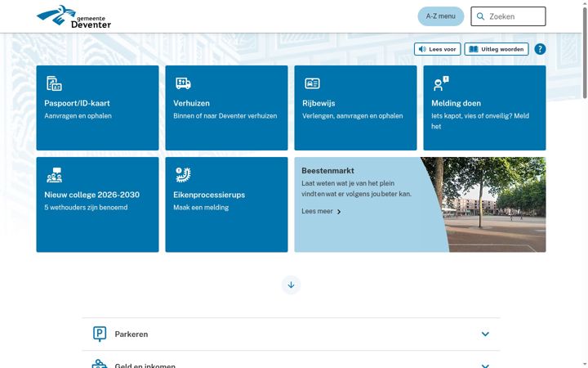Open the Paspoort/ID-kaart link
This screenshot has height=368, width=588.
click(x=77, y=103)
